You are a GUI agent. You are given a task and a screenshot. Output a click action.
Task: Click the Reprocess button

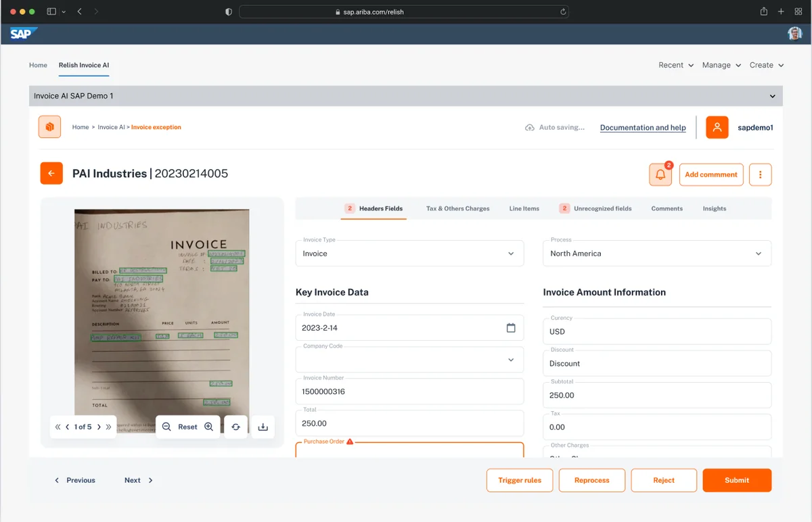(x=592, y=480)
